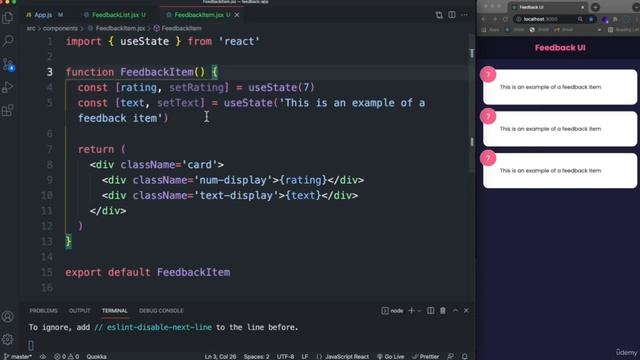The image size is (640, 360).
Task: Open the Reading List in the browser
Action: tap(623, 30)
